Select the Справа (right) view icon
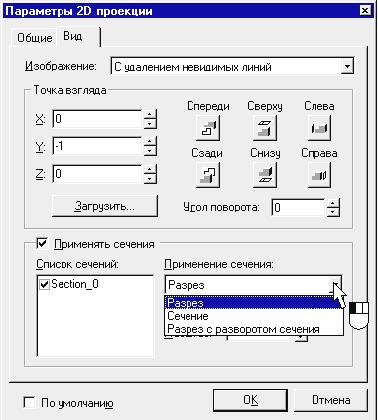 pyautogui.click(x=319, y=175)
